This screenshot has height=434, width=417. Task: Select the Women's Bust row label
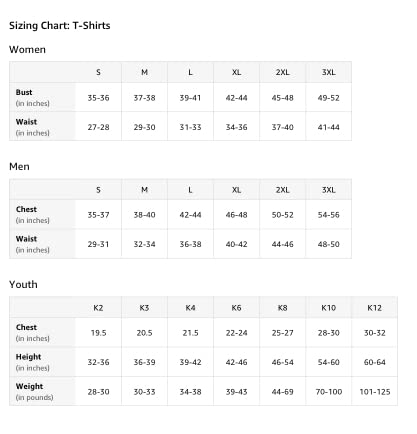click(x=24, y=92)
